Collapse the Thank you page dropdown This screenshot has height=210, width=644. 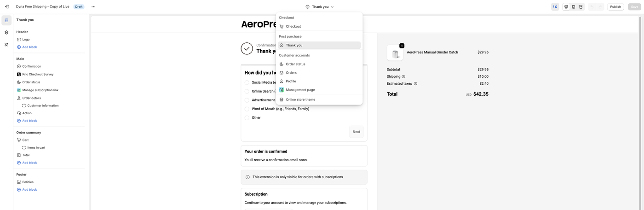(320, 7)
